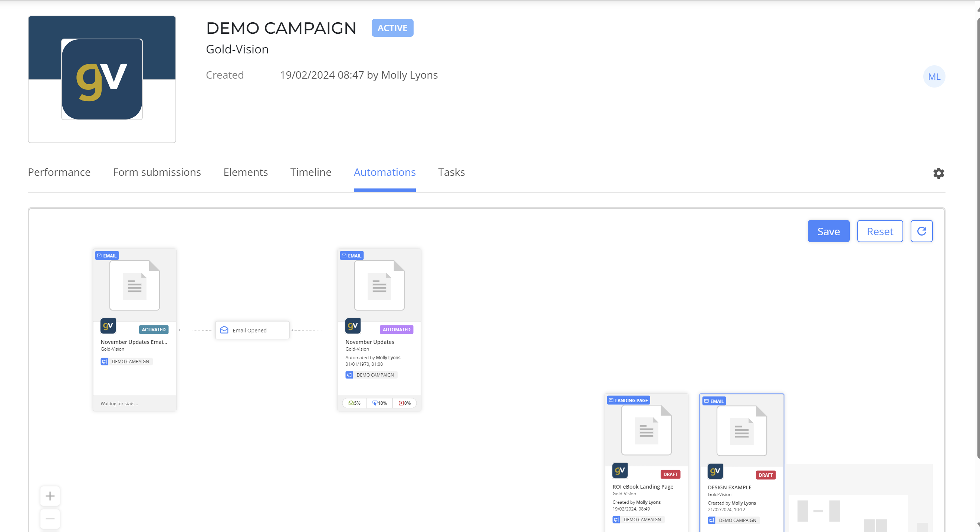Screen dimensions: 980x532
Task: Click DEMO CAMPAIGN tag on automated email card
Action: click(371, 375)
